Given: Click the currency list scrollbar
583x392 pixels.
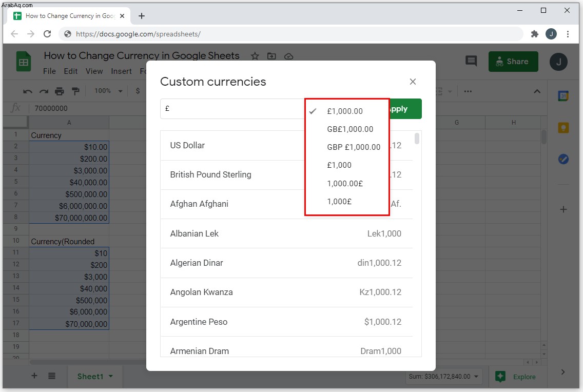Looking at the screenshot, I should [417, 138].
